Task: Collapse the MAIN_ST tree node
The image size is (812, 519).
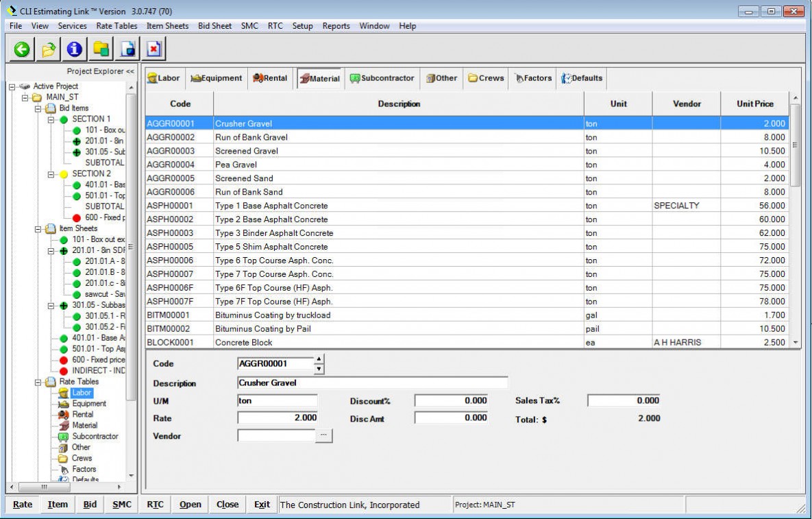Action: (x=25, y=97)
